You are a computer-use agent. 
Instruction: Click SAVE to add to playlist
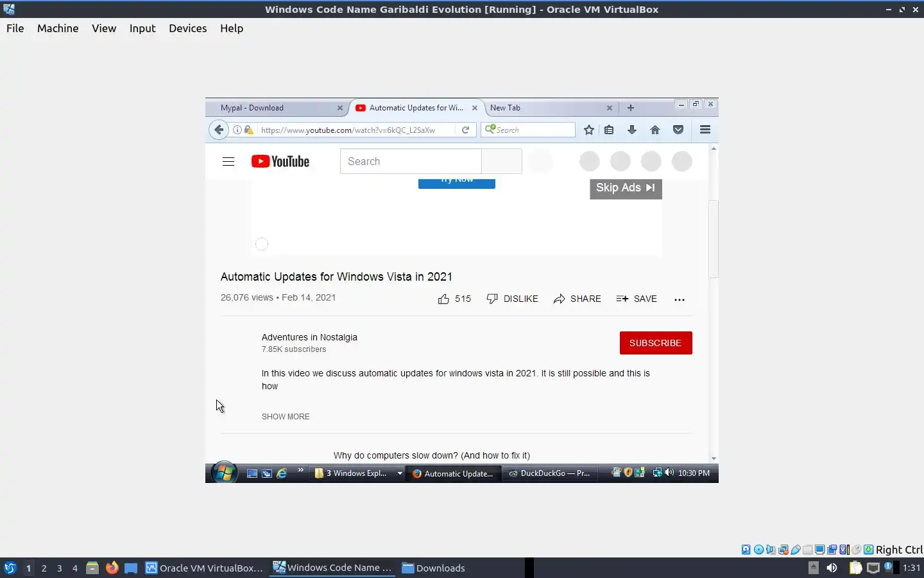click(637, 299)
